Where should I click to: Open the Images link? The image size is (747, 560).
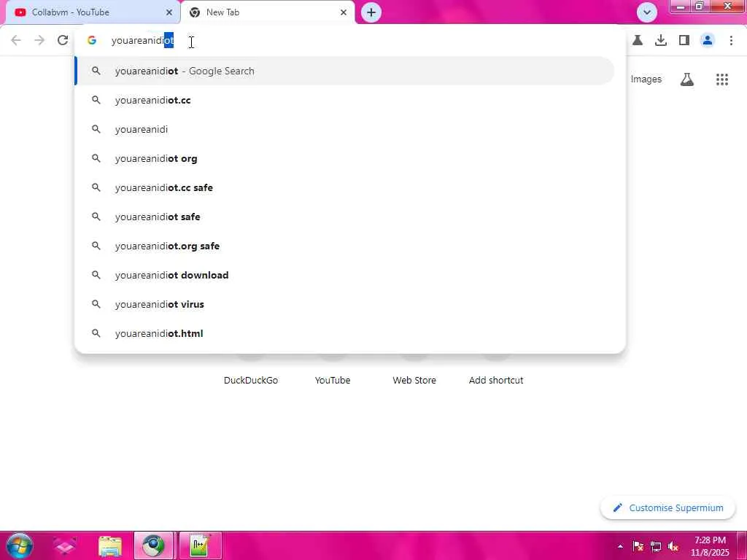tap(646, 79)
